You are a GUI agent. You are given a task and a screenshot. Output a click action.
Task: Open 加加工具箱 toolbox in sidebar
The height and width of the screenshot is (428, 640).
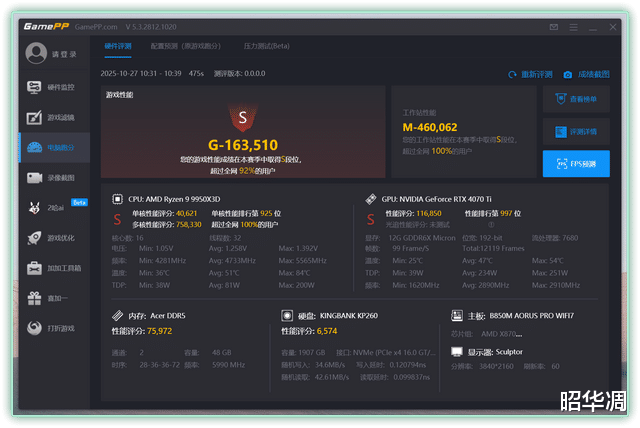54,268
